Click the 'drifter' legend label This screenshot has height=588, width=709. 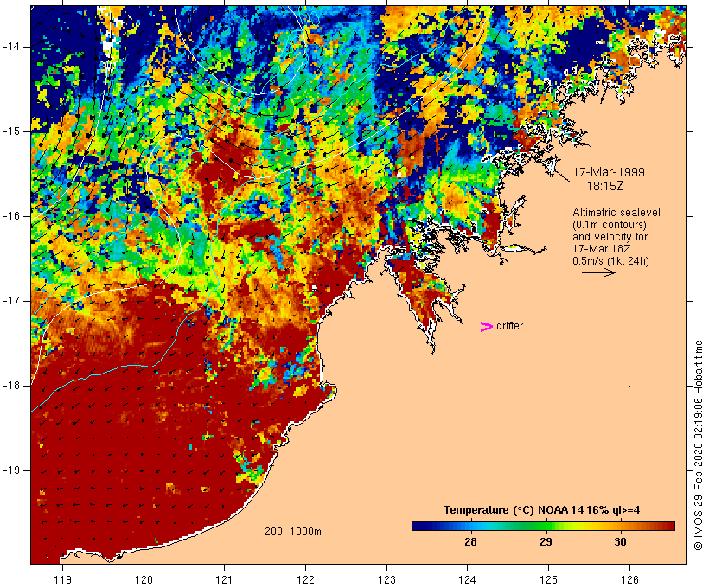509,326
